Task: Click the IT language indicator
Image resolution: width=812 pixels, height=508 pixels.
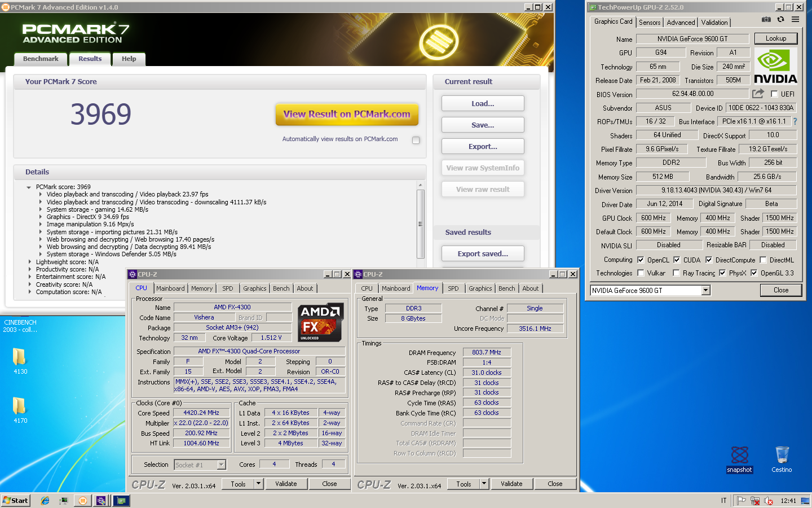Action: (723, 501)
